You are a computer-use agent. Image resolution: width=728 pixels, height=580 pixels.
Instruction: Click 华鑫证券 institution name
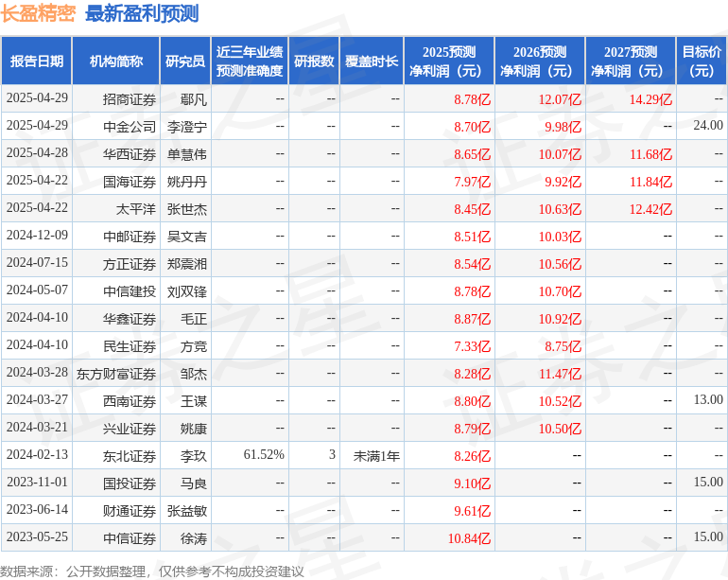tap(130, 319)
